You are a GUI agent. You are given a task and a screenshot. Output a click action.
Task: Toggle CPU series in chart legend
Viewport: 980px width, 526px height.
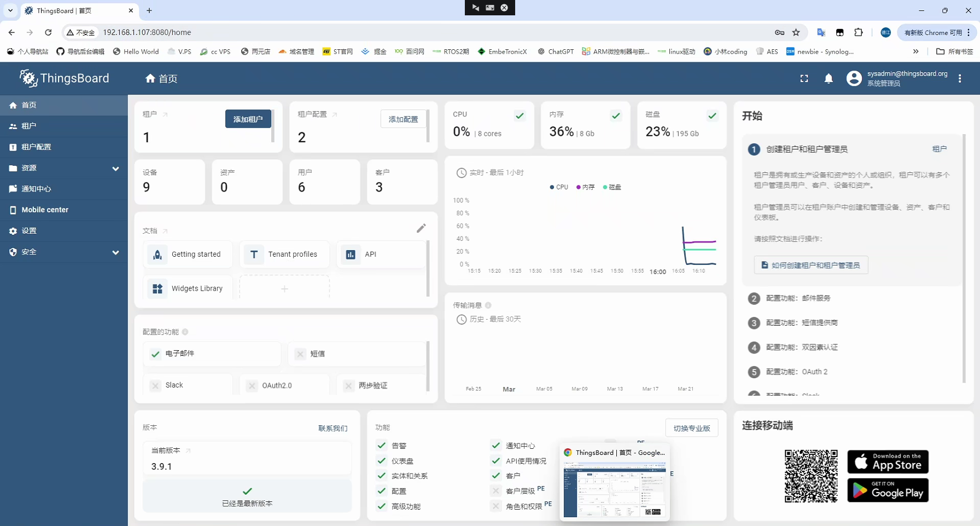click(x=559, y=187)
